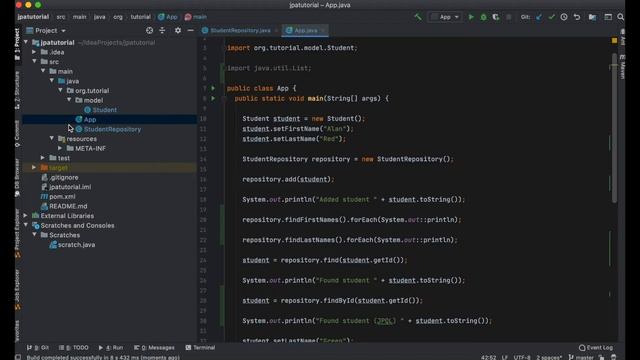Click the yellow inspection warning indicator
The height and width of the screenshot is (360, 640).
tap(614, 41)
